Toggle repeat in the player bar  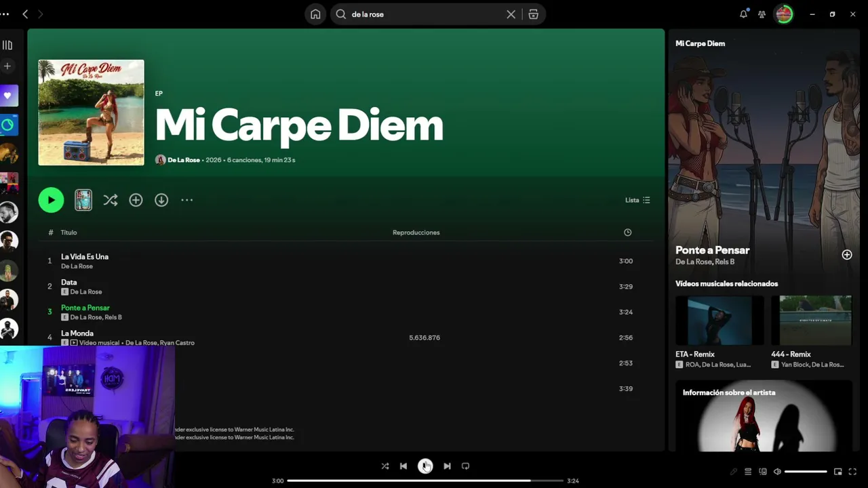pyautogui.click(x=465, y=466)
